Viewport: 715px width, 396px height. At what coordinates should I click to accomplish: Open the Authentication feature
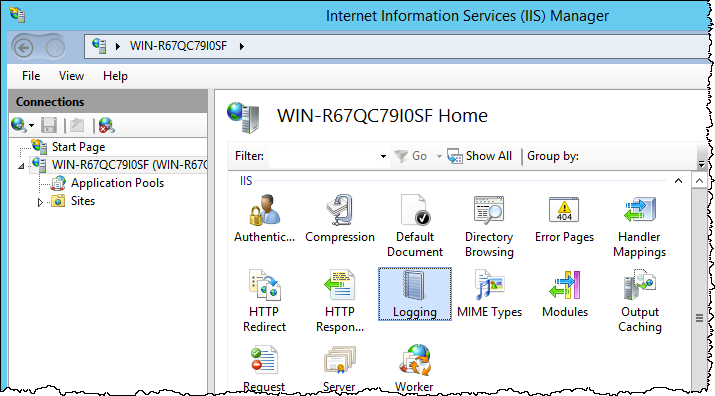click(x=264, y=219)
